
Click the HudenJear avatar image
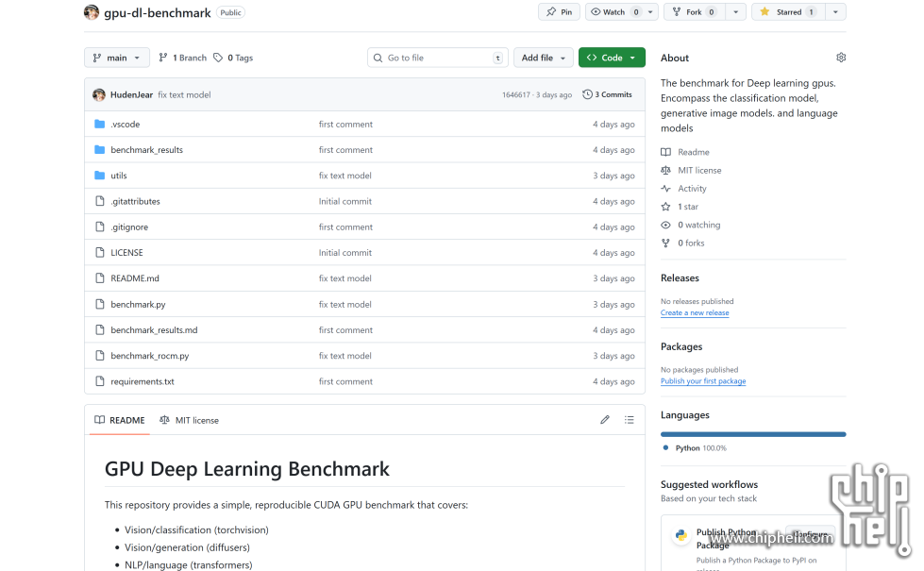[x=99, y=94]
